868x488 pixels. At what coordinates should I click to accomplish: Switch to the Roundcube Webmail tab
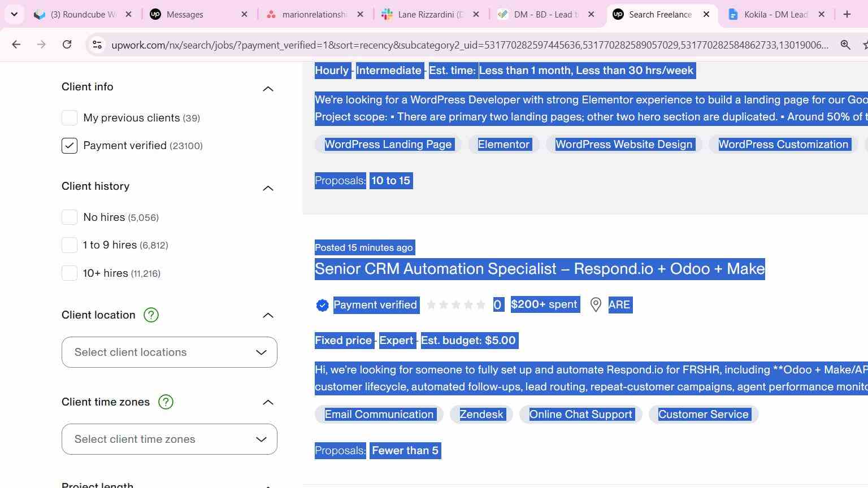[83, 15]
